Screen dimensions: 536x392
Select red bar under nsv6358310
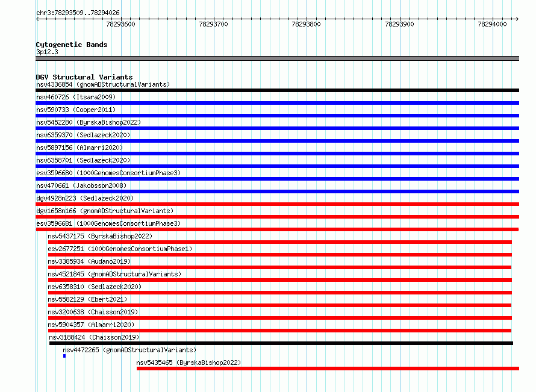point(280,293)
